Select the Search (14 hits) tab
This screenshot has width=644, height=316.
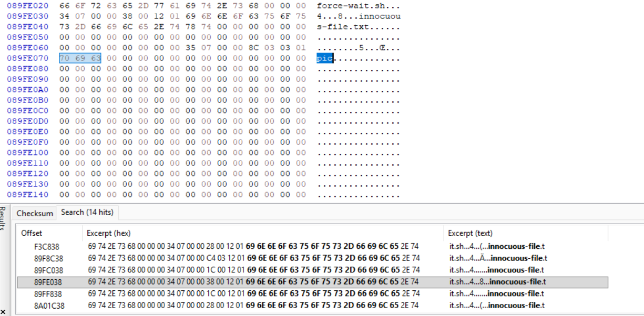[87, 212]
